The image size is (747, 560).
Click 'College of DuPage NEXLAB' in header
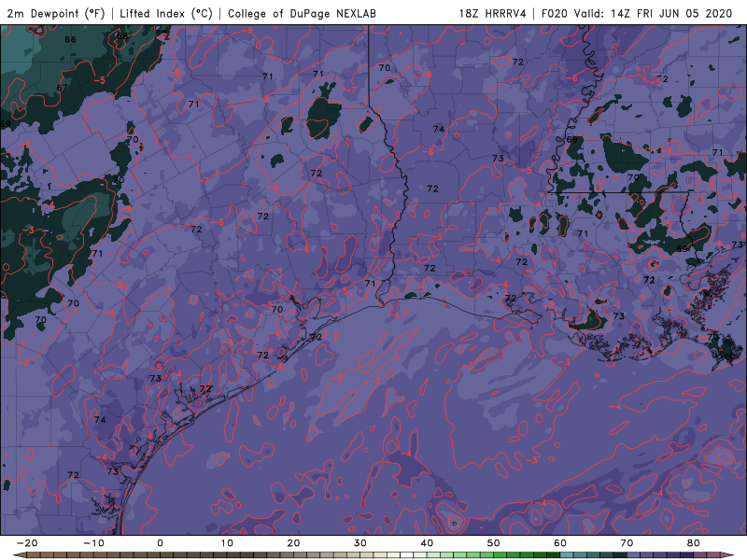click(302, 13)
